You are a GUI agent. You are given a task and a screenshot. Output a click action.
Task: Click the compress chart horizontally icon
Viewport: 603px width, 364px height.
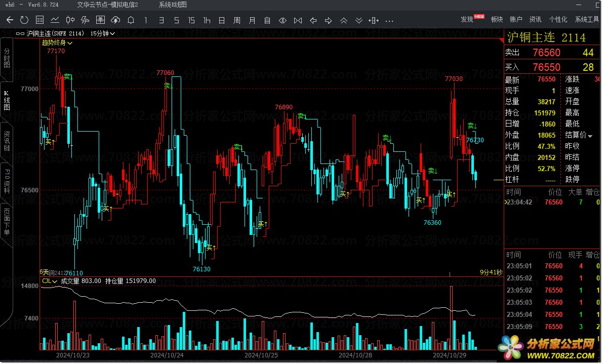[298, 20]
